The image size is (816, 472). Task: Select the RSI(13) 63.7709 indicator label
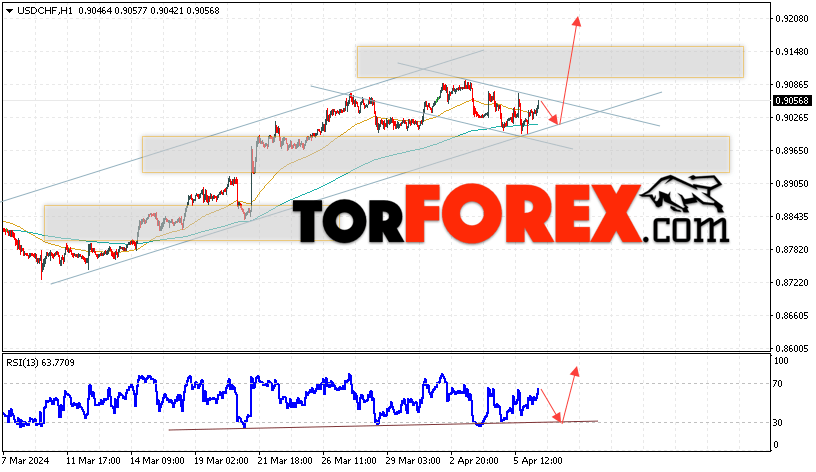pyautogui.click(x=41, y=363)
